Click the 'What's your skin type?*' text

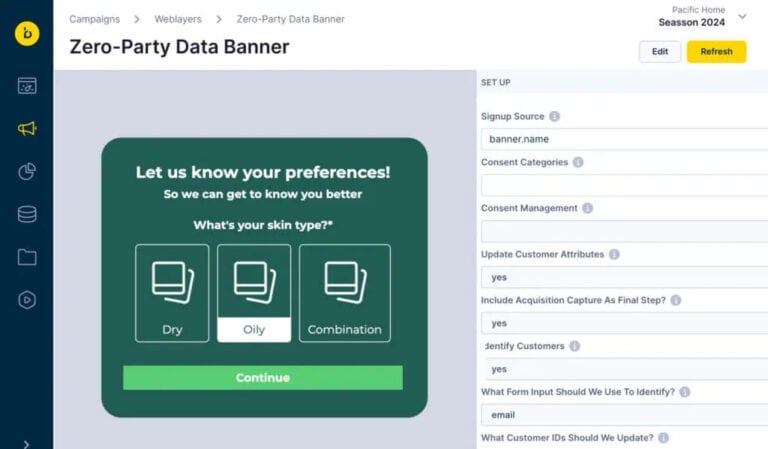point(263,225)
